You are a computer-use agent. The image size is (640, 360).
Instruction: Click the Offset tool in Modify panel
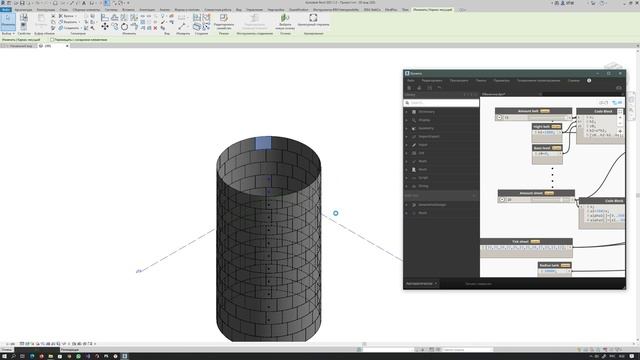[115, 17]
